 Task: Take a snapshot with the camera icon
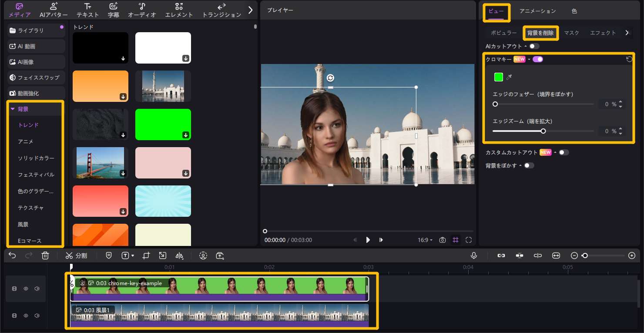(443, 240)
